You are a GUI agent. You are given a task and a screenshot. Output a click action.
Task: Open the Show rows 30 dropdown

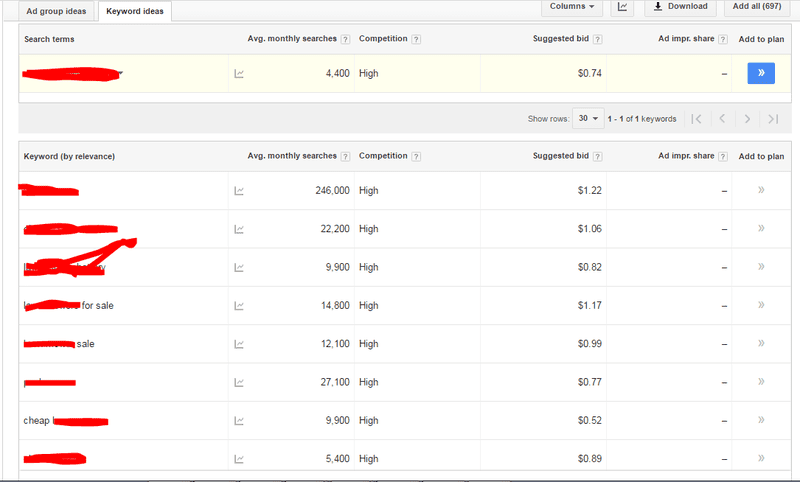588,119
